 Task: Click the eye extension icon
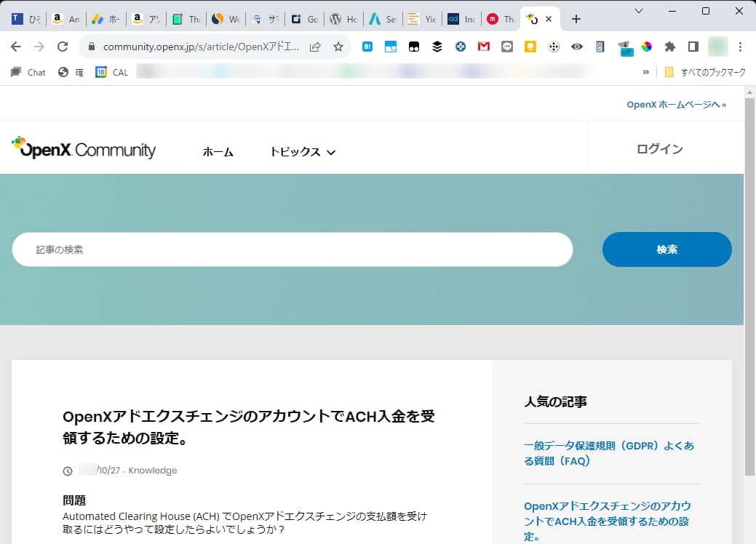point(577,47)
